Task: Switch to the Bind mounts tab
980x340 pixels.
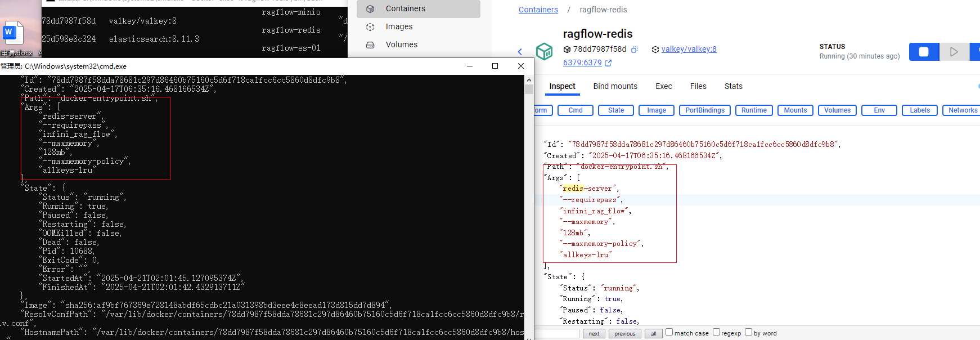Action: 615,86
